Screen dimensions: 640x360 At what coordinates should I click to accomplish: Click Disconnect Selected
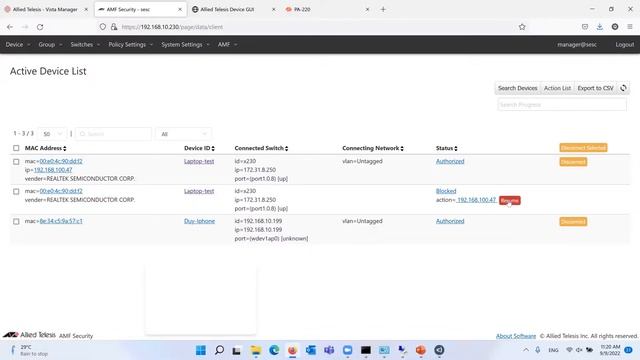click(x=583, y=148)
